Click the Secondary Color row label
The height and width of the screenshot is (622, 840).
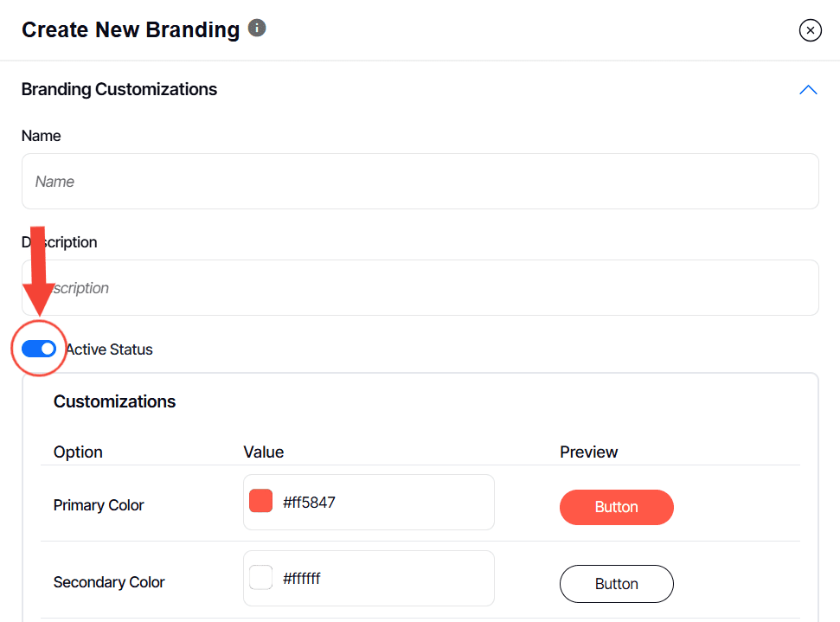[x=109, y=582]
